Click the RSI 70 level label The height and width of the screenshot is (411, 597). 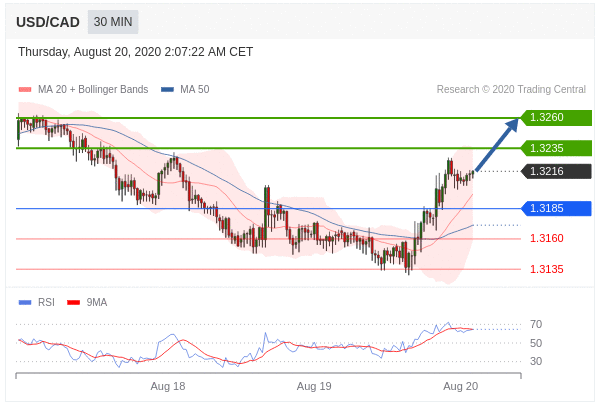(536, 325)
